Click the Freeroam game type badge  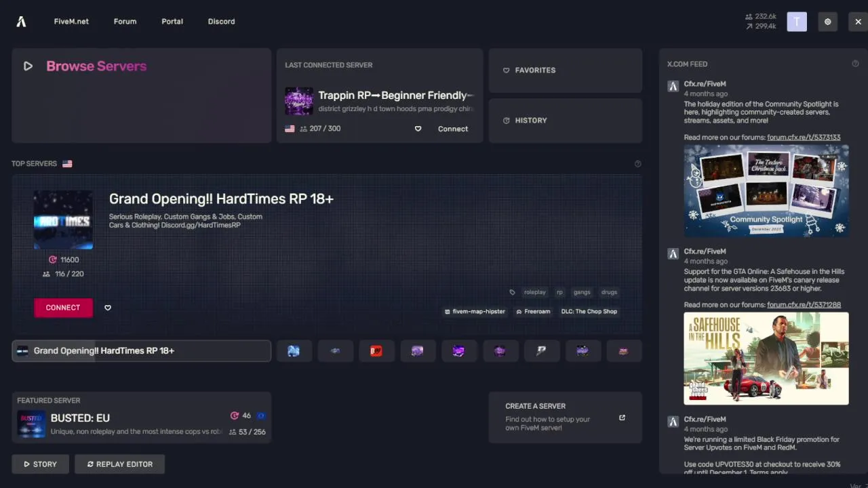pyautogui.click(x=533, y=312)
